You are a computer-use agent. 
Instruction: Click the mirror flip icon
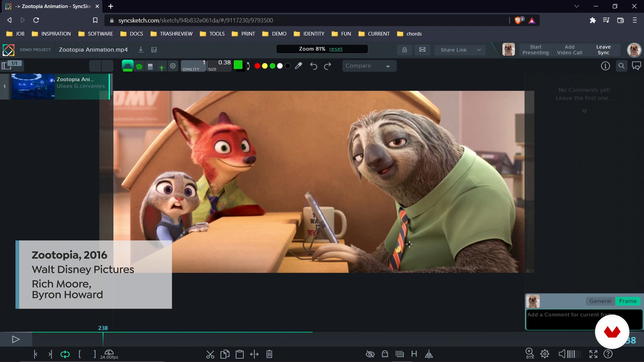click(x=429, y=354)
